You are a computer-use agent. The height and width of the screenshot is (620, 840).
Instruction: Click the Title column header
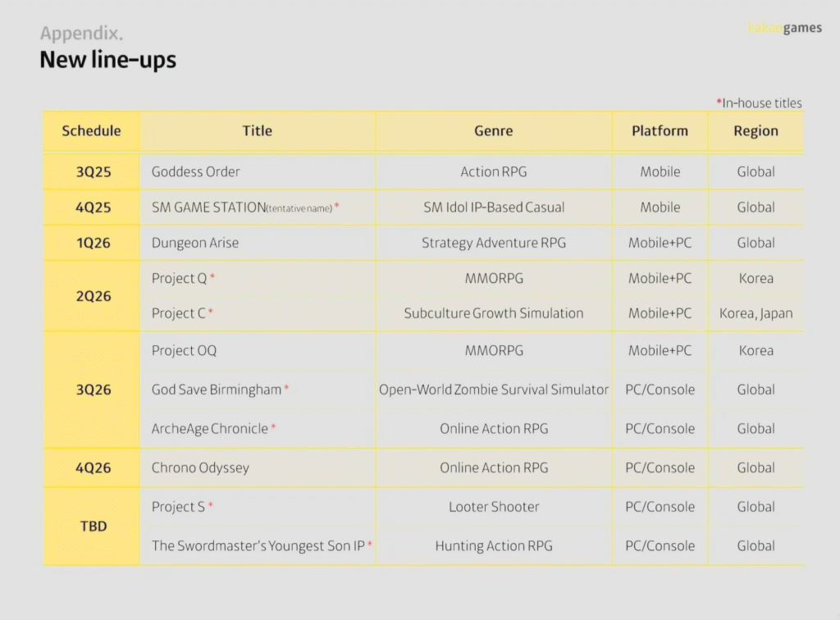click(257, 130)
